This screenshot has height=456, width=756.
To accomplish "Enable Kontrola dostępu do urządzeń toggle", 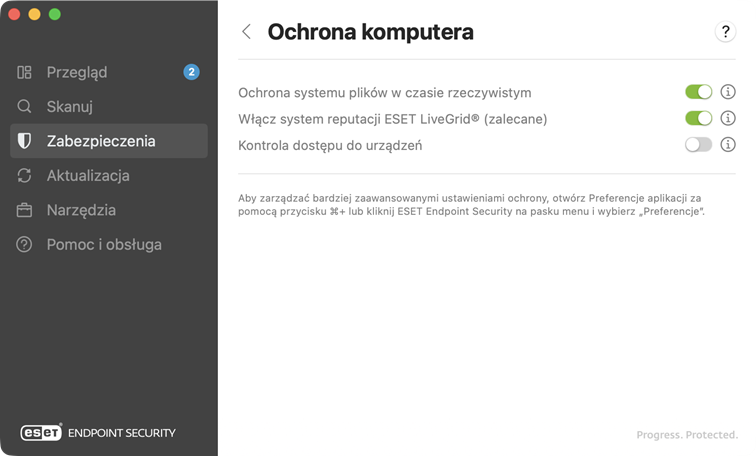I will point(698,145).
